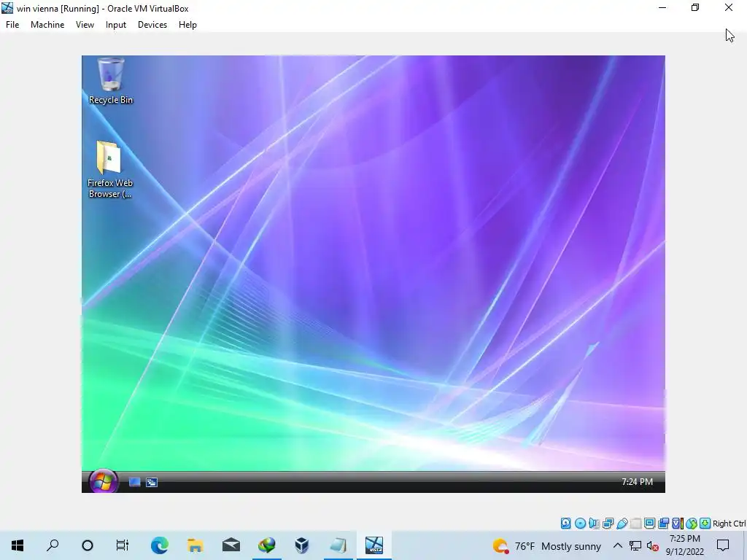Open File Explorer from the taskbar
Image resolution: width=747 pixels, height=560 pixels.
[196, 545]
